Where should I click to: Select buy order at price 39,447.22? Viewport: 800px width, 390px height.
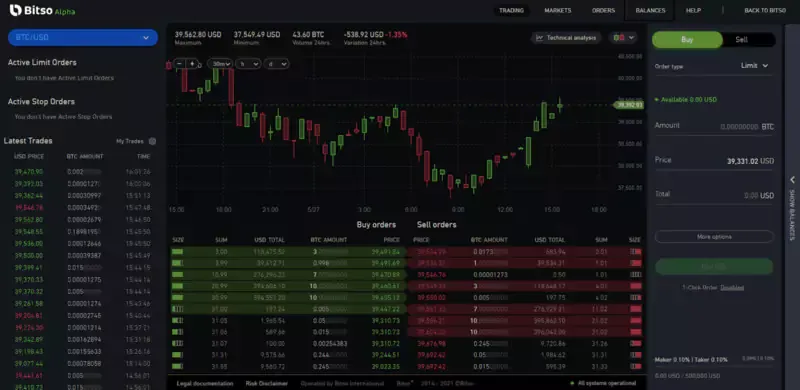(288, 309)
